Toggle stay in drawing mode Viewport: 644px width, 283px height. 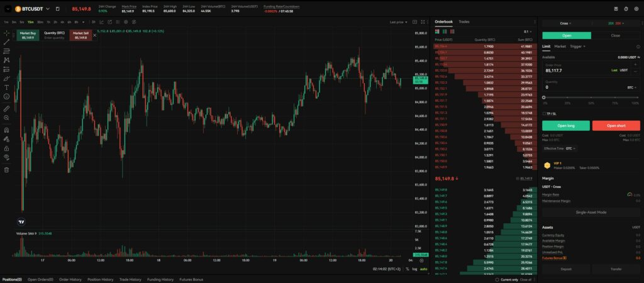[x=6, y=139]
